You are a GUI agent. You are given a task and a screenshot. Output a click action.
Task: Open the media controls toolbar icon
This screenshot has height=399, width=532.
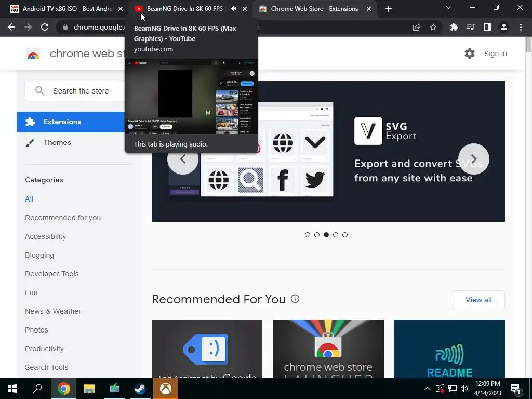[x=471, y=27]
